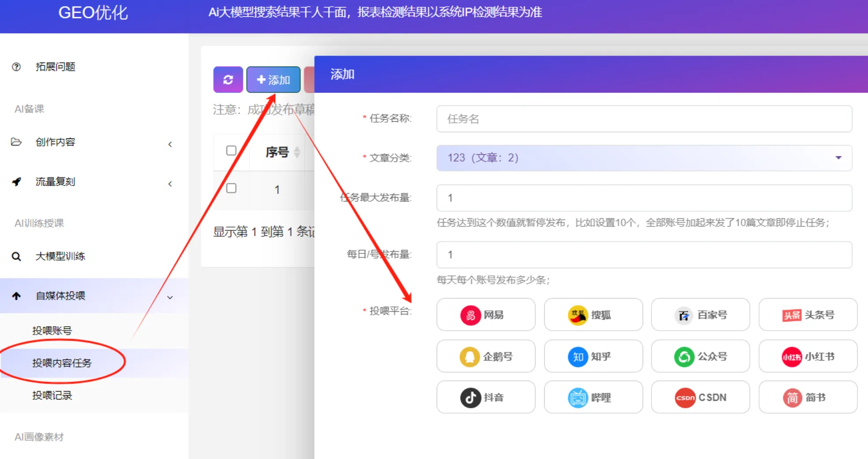Click the 任务最大发布量 input field
Image resolution: width=868 pixels, height=459 pixels.
point(644,198)
